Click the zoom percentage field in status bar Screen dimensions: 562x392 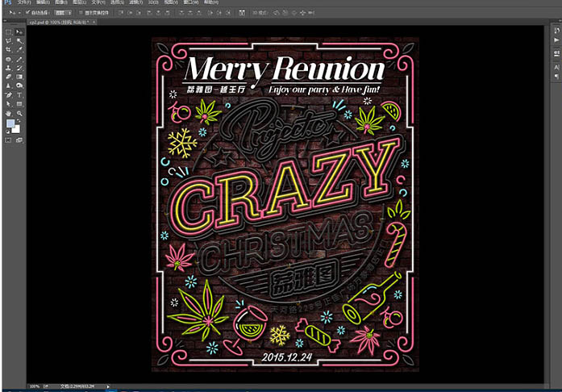click(34, 386)
